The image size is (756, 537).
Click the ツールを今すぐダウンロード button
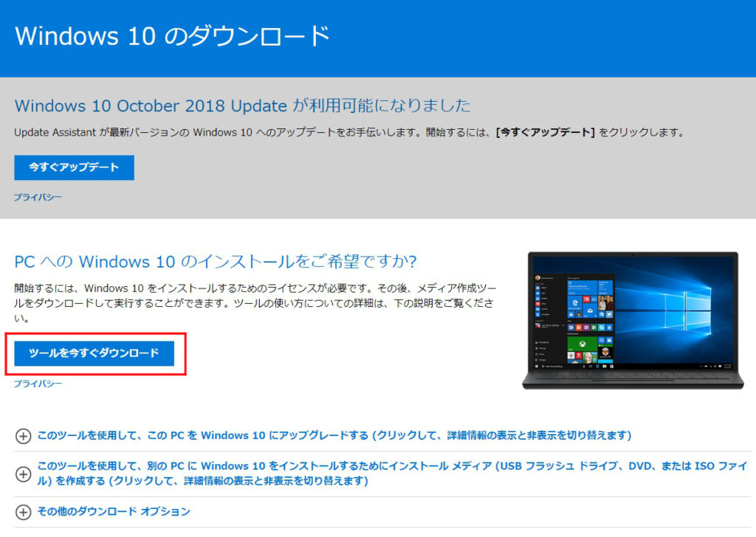click(x=94, y=353)
